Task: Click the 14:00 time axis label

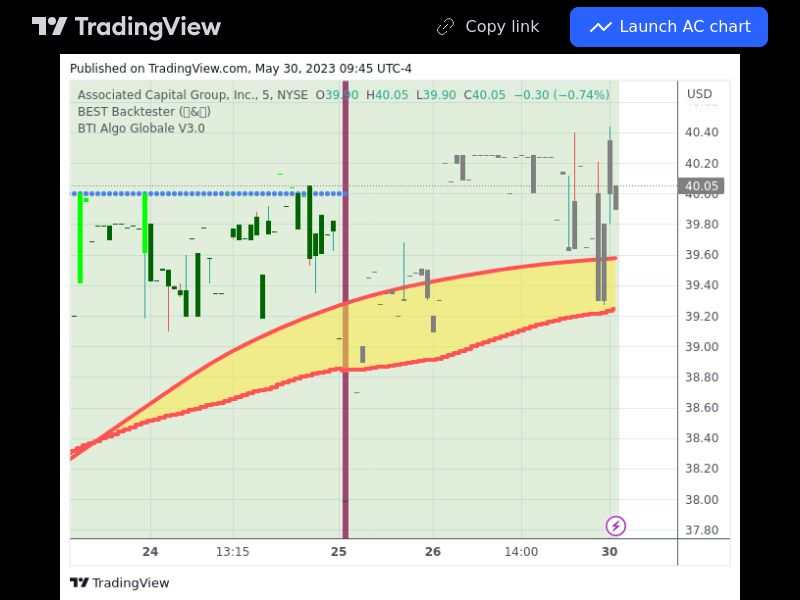Action: click(521, 552)
